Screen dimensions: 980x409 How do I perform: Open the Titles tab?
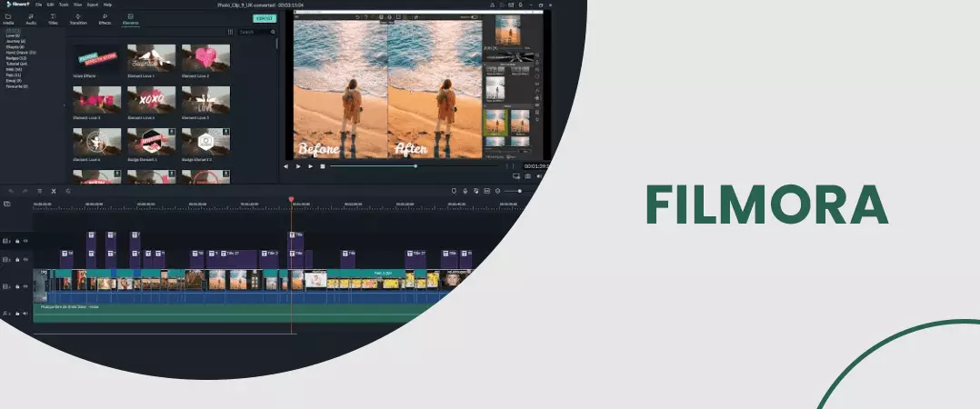point(53,19)
